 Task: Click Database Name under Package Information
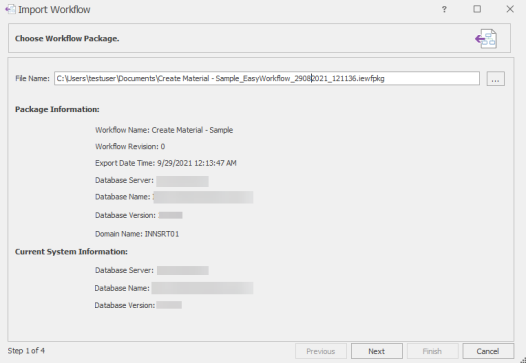(174, 197)
